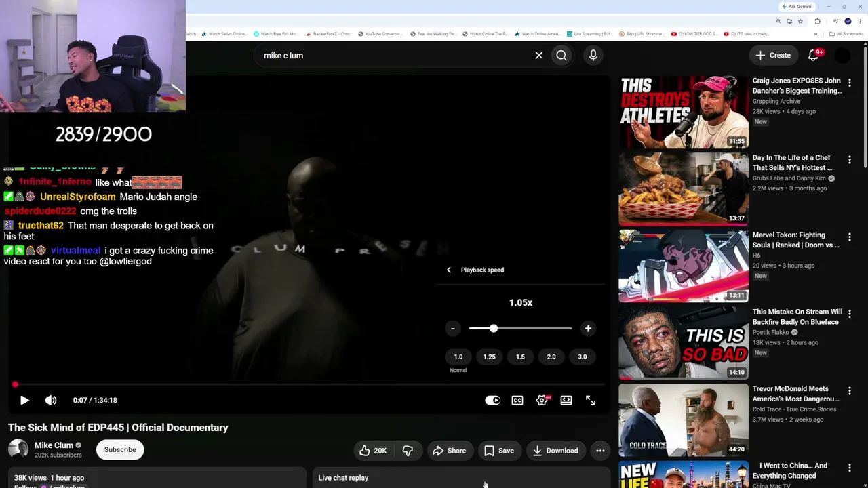This screenshot has width=868, height=488.
Task: Set playback speed to 3.0
Action: click(583, 357)
